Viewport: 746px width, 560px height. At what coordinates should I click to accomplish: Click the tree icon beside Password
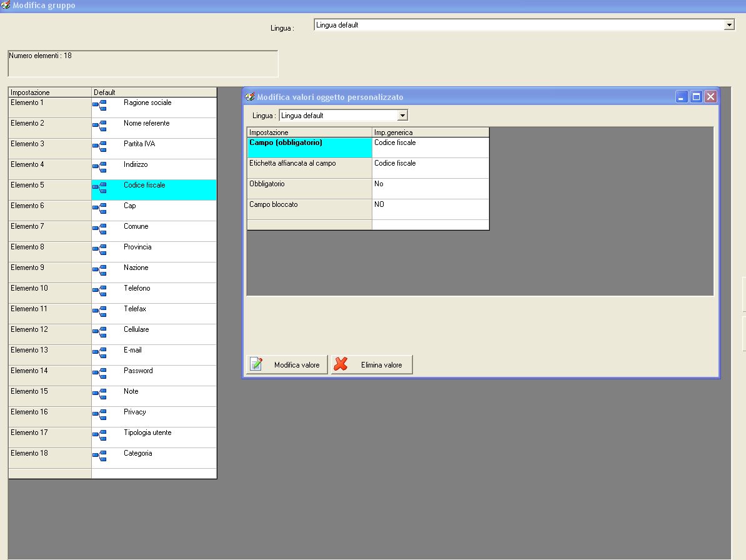[x=99, y=374]
